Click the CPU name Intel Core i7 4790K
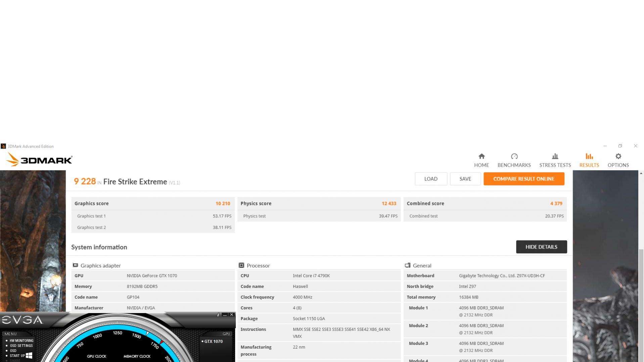Viewport: 644px width, 362px height. 311,276
